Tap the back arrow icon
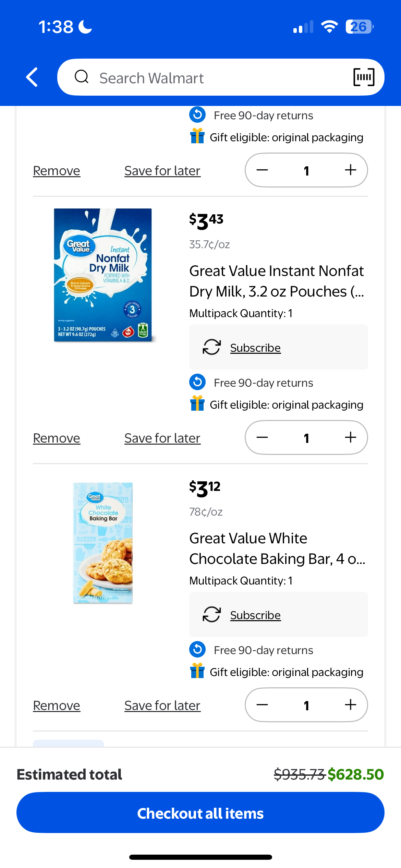The height and width of the screenshot is (868, 401). click(x=32, y=77)
